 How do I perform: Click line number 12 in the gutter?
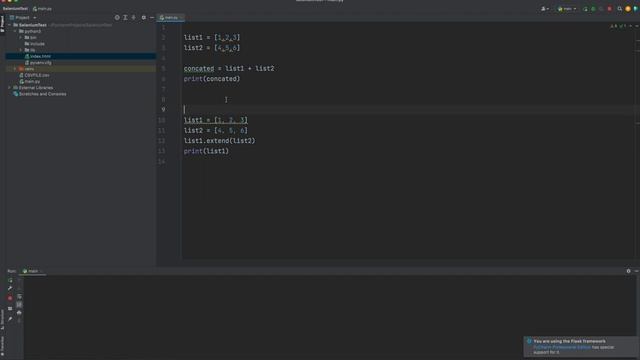coord(162,141)
